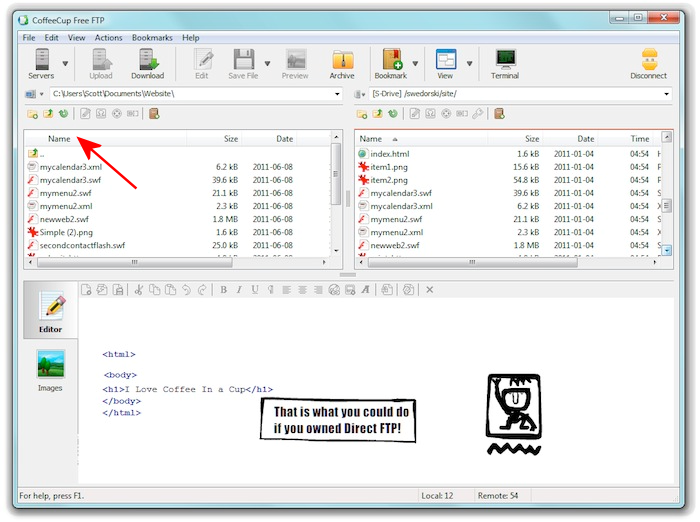The height and width of the screenshot is (522, 700).
Task: Open the Archive tool
Action: coord(342,62)
